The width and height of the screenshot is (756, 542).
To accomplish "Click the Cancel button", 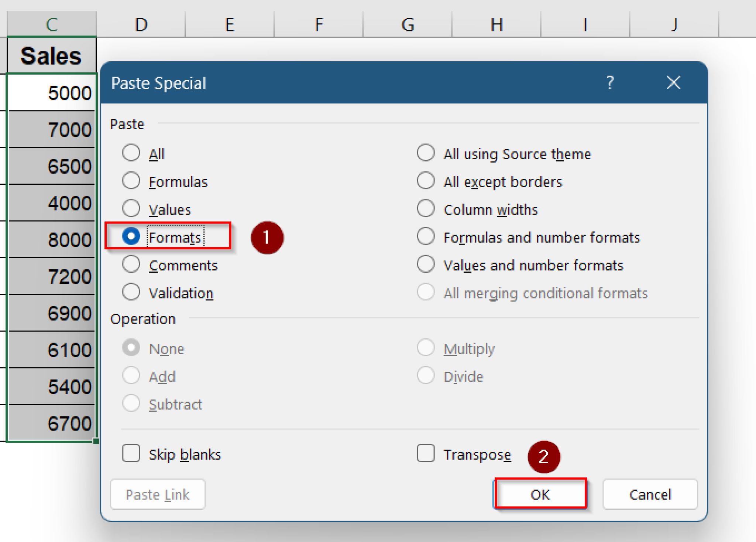I will pyautogui.click(x=650, y=494).
